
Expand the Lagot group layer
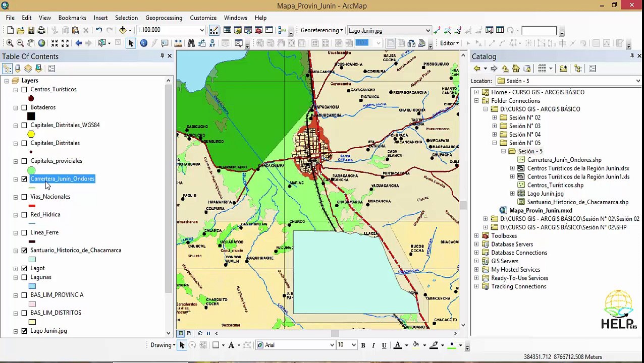point(16,269)
